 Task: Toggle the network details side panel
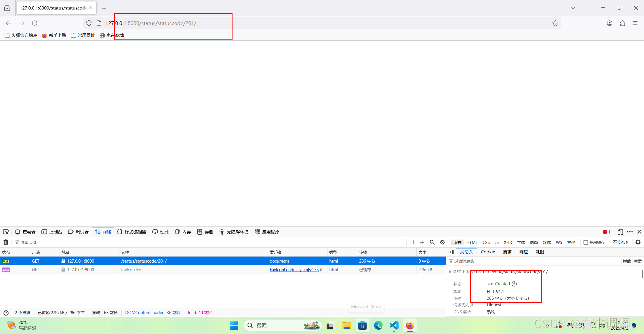(451, 252)
